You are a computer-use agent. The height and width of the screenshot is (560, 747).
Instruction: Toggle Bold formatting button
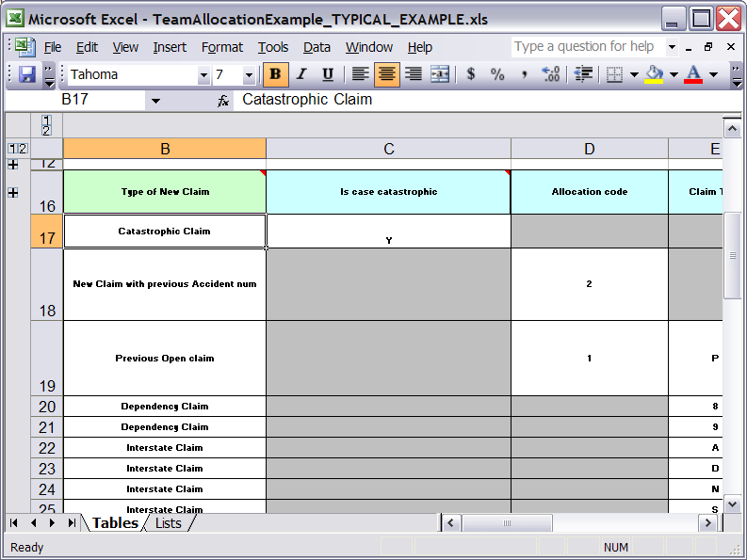tap(275, 75)
